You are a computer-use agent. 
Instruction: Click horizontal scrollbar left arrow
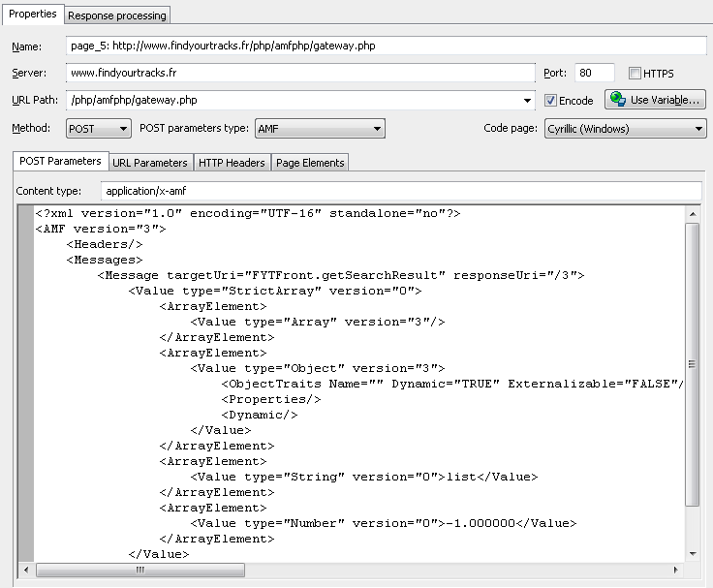coord(26,570)
